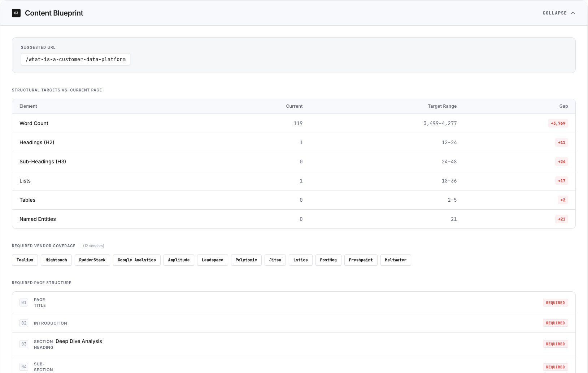
Task: Click the Named Entities gap badge +21
Action: click(x=561, y=219)
